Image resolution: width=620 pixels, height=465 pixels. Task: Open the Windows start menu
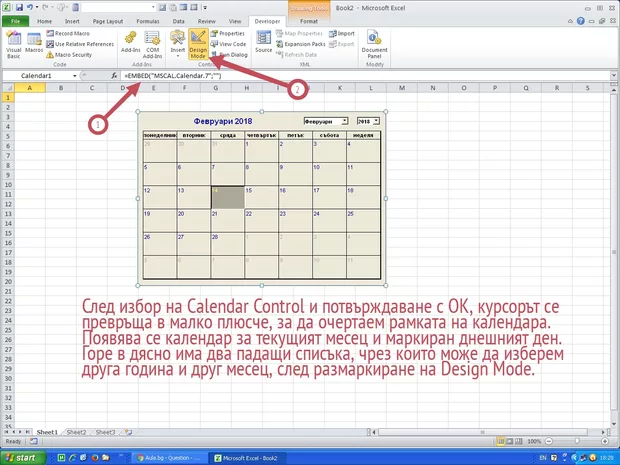(x=22, y=458)
